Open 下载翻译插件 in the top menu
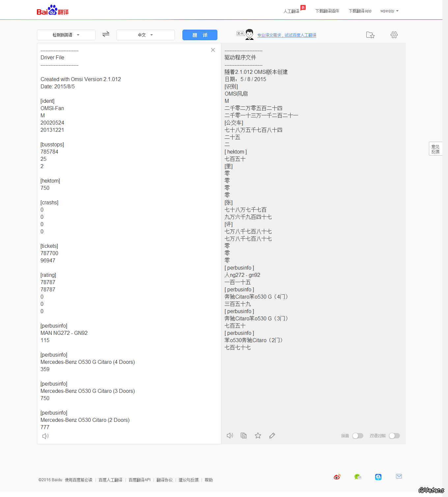 click(327, 11)
